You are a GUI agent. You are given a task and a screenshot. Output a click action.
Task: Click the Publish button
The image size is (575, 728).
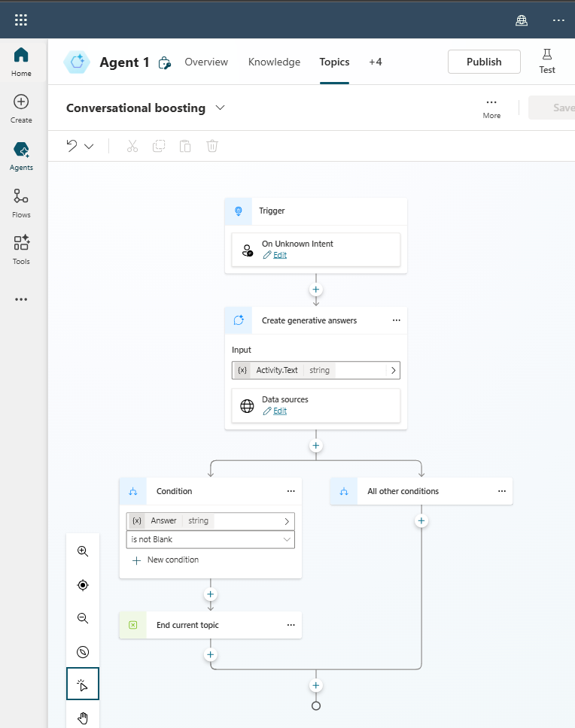484,62
